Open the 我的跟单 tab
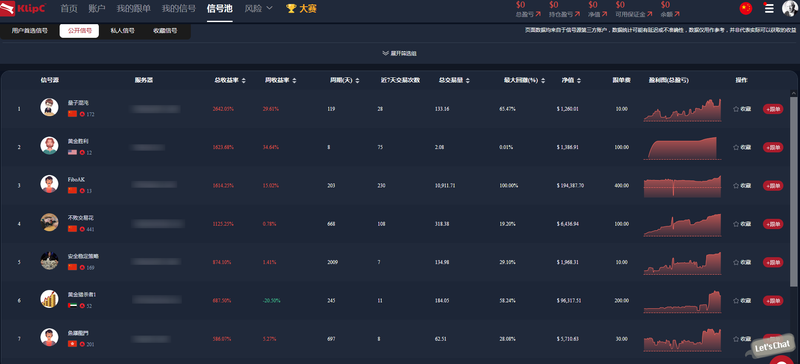The image size is (800, 364). pos(134,8)
